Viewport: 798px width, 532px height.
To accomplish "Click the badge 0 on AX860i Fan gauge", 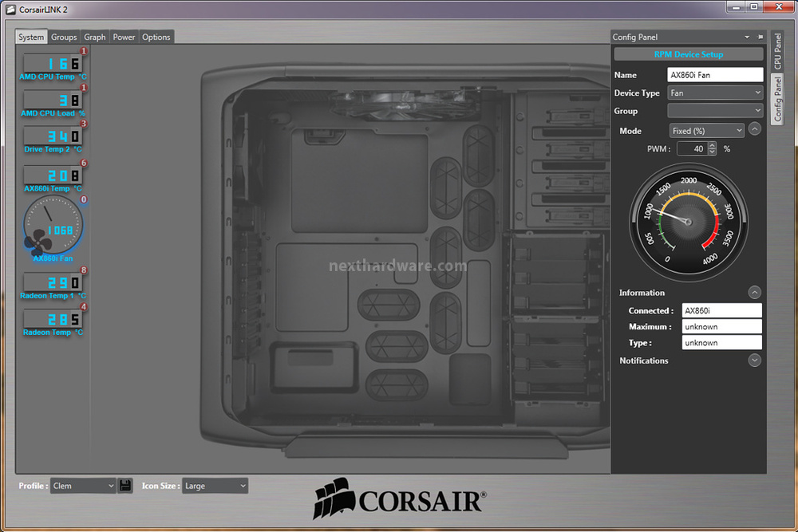I will [84, 199].
